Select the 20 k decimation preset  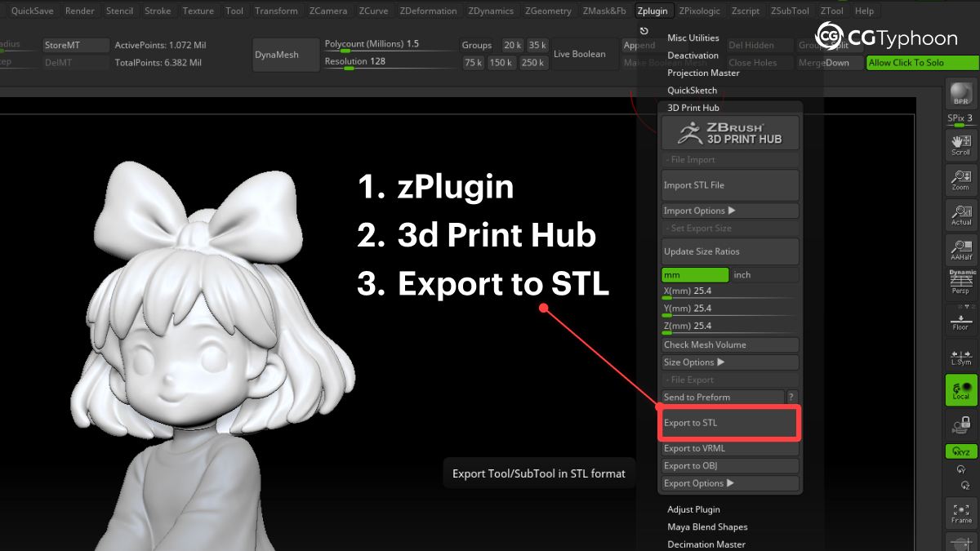tap(512, 46)
